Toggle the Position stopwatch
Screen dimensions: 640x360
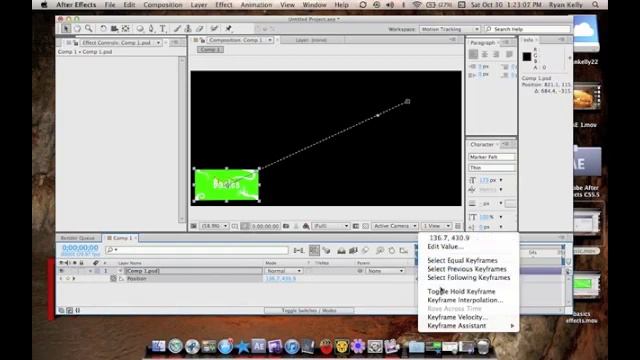click(113, 278)
